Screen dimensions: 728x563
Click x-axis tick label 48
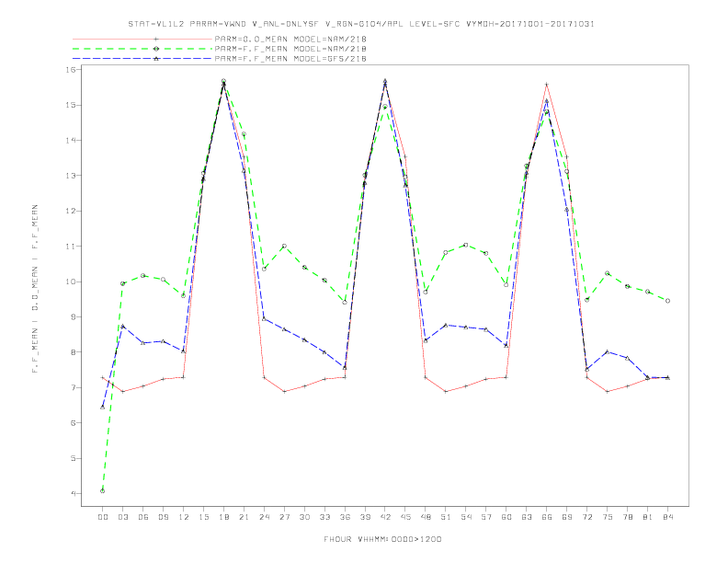(x=426, y=517)
